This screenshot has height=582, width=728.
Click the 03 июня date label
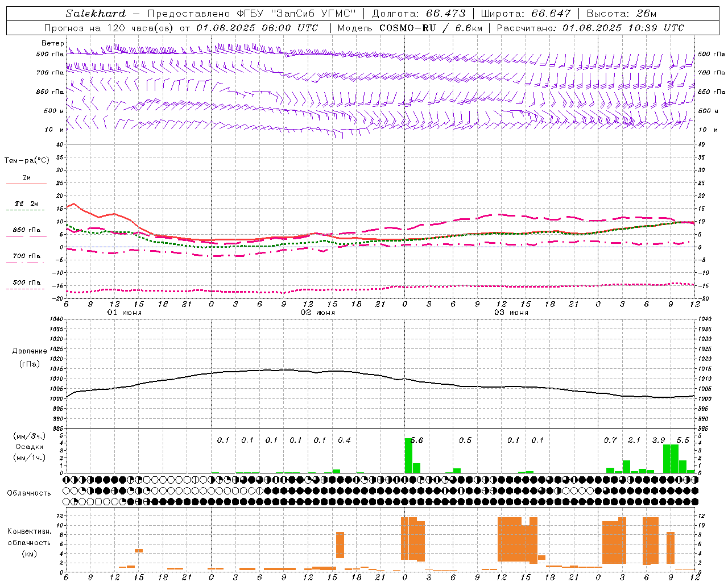511,313
